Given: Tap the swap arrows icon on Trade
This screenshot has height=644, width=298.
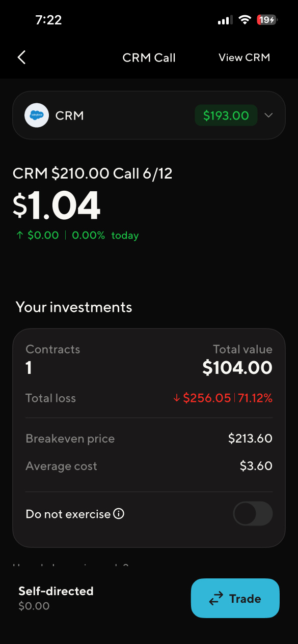Looking at the screenshot, I should pos(216,599).
